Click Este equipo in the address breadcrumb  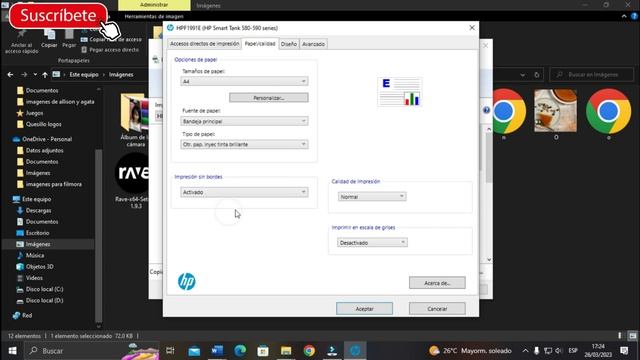(84, 75)
